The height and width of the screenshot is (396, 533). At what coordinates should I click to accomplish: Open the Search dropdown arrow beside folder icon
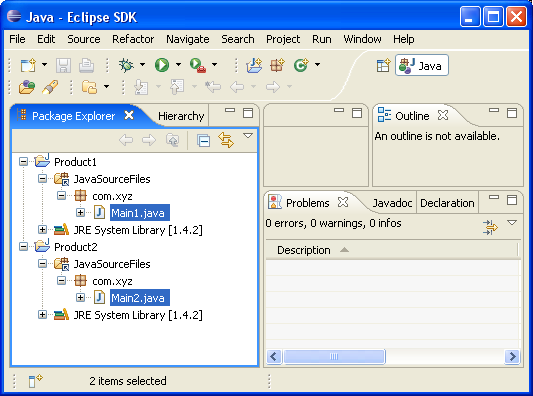(x=106, y=86)
